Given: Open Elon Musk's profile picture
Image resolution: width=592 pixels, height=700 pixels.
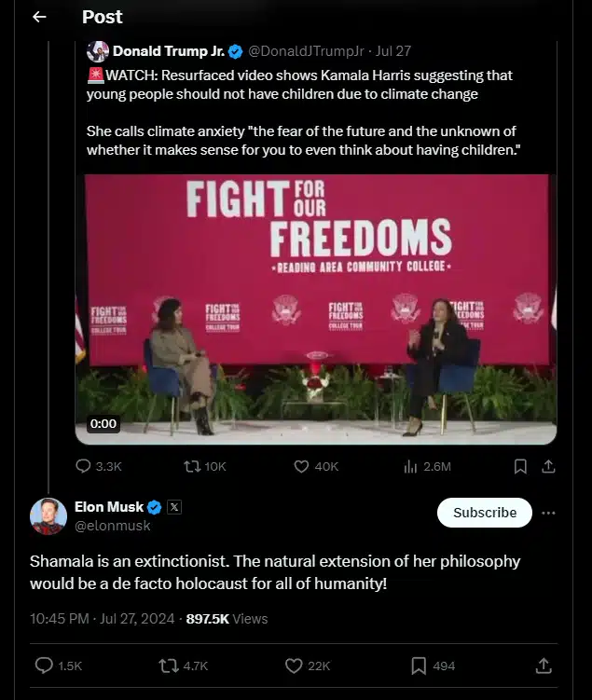Looking at the screenshot, I should [48, 515].
